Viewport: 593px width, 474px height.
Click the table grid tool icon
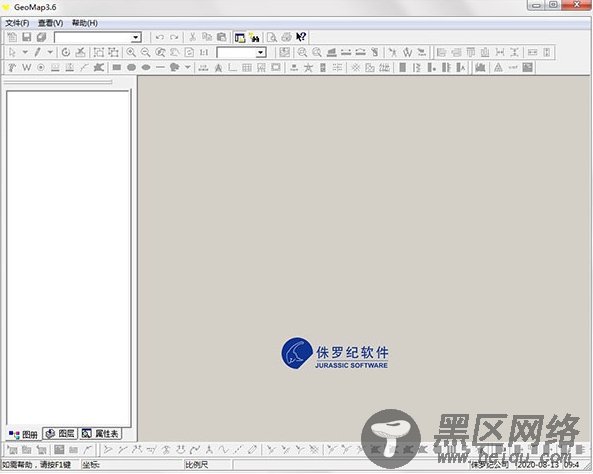(247, 68)
